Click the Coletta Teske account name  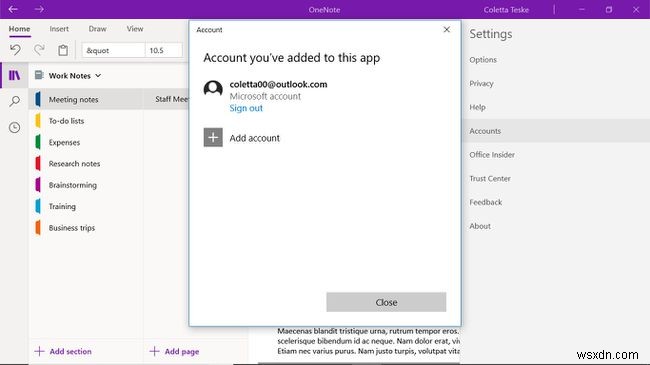pos(506,10)
